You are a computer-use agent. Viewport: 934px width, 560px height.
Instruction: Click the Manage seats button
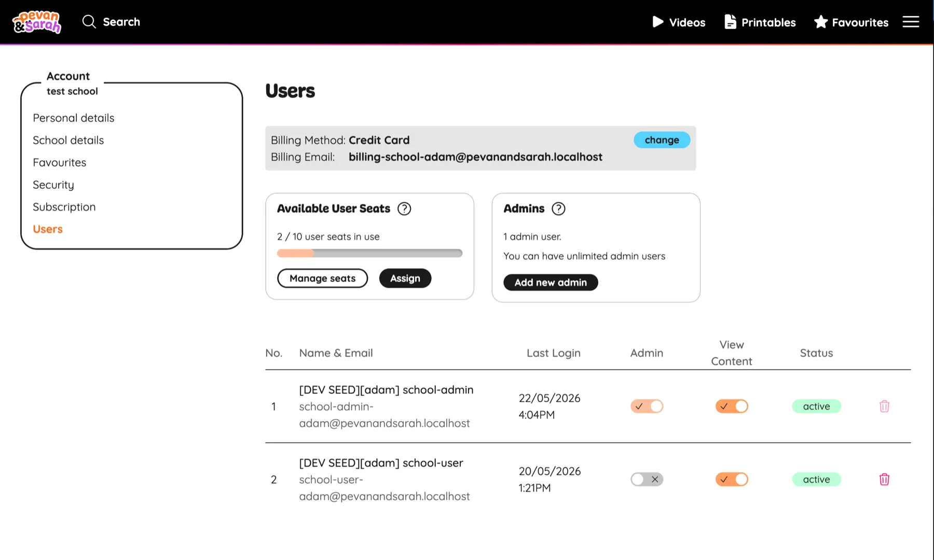(322, 278)
